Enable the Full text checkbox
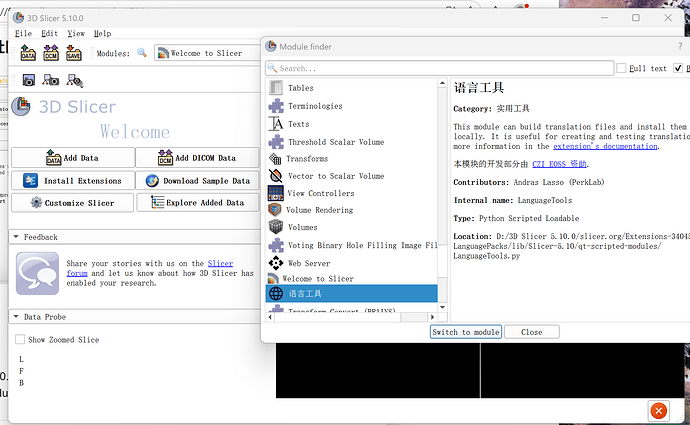 pos(622,68)
